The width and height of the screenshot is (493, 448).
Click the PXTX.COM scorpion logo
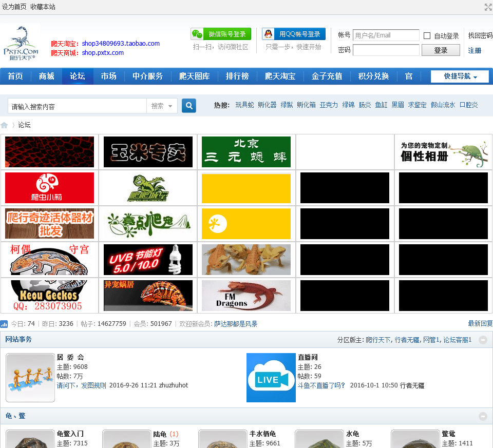tap(21, 43)
